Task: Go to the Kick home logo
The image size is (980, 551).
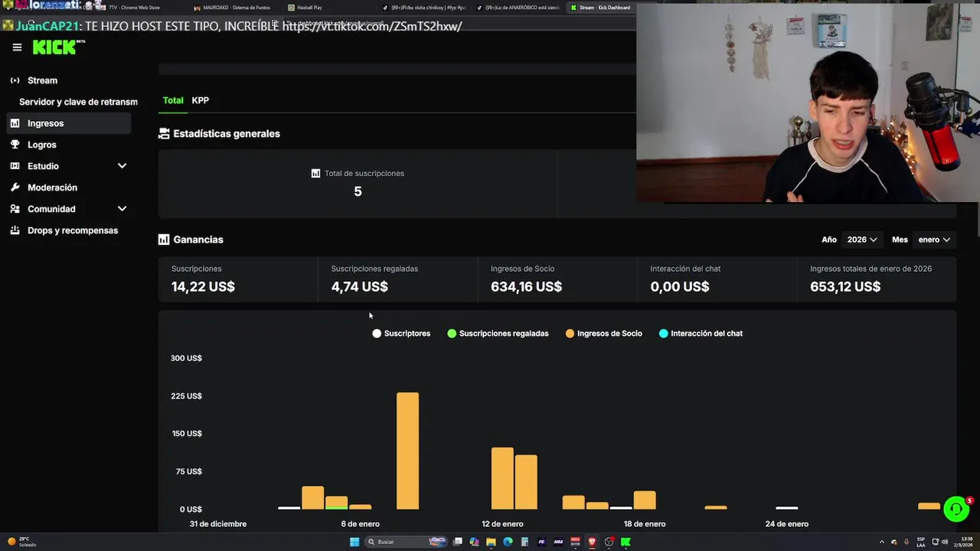Action: [58, 47]
